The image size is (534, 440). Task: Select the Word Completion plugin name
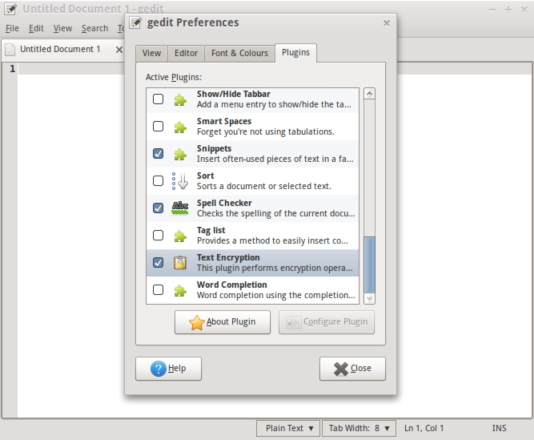(x=232, y=285)
